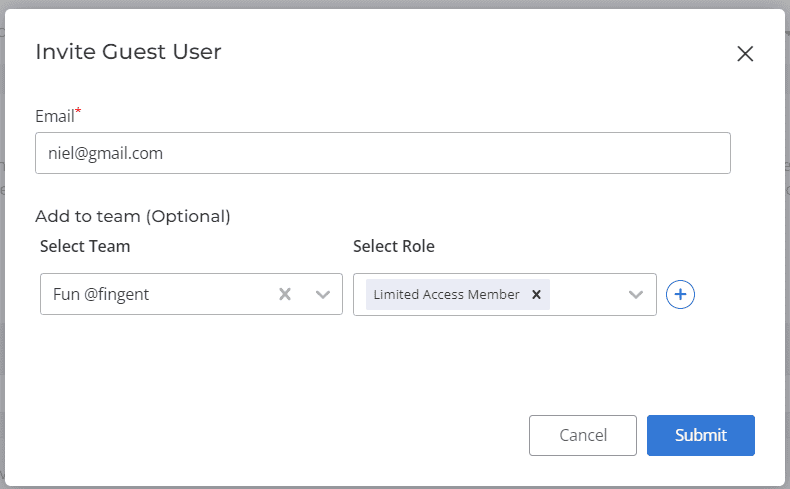790x489 pixels.
Task: Cancel the guest invitation
Action: pos(582,435)
